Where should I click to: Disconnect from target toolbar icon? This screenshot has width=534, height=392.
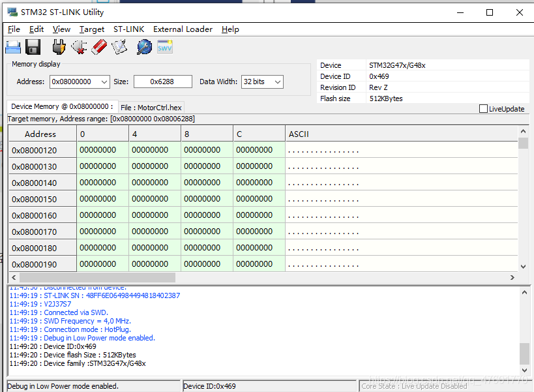click(79, 47)
